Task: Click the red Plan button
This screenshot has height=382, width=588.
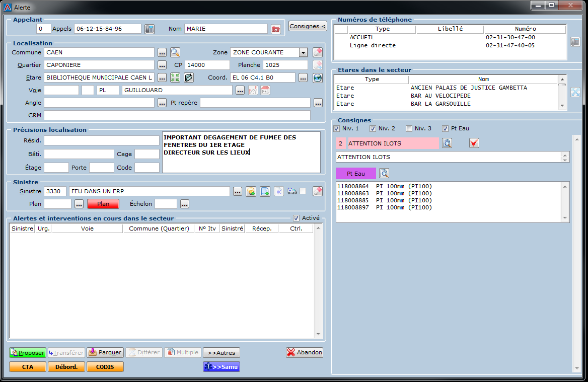Action: tap(103, 204)
